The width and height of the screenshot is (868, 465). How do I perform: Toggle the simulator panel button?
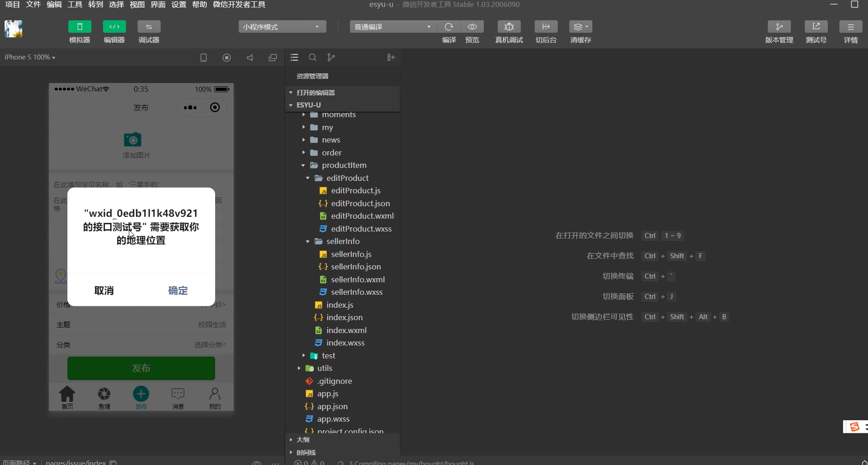[x=79, y=27]
